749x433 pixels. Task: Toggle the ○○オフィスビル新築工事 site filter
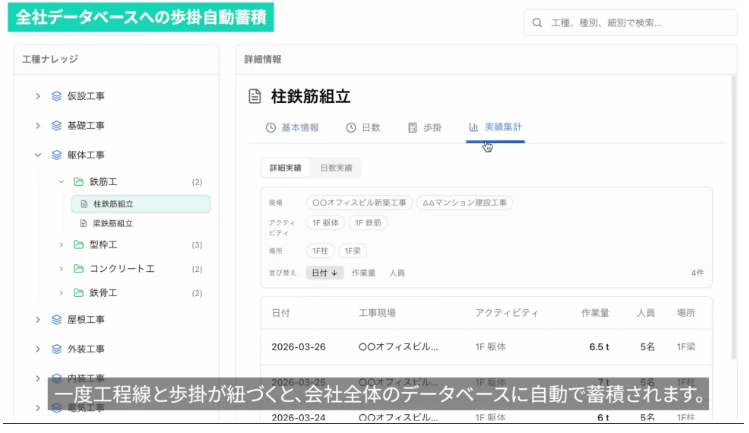(x=359, y=203)
